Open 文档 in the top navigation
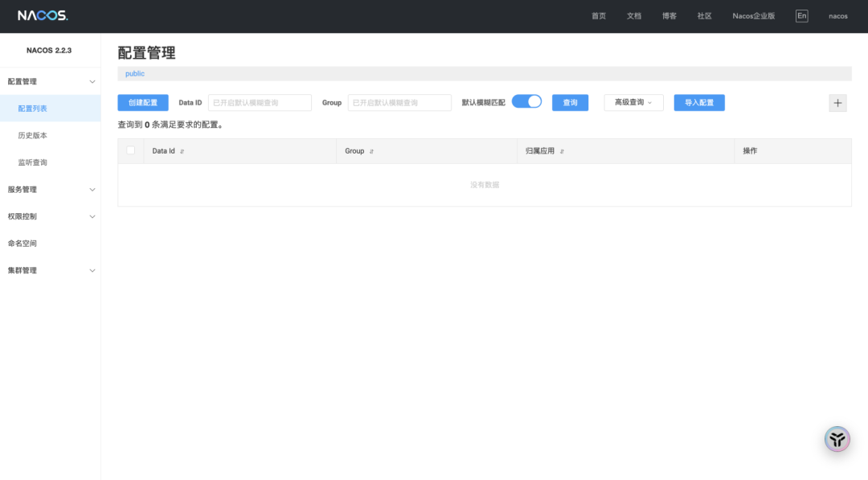Image resolution: width=868 pixels, height=480 pixels. click(x=634, y=16)
